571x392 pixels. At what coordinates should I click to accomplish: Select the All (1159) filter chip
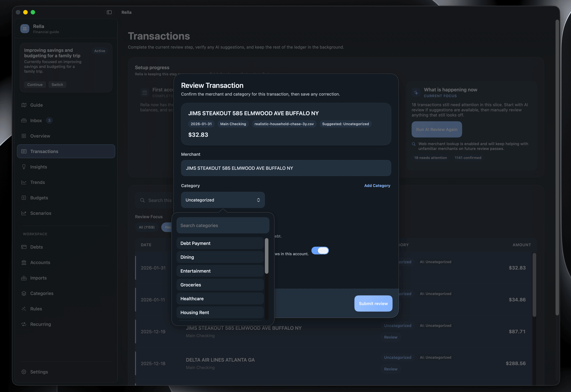click(x=147, y=227)
